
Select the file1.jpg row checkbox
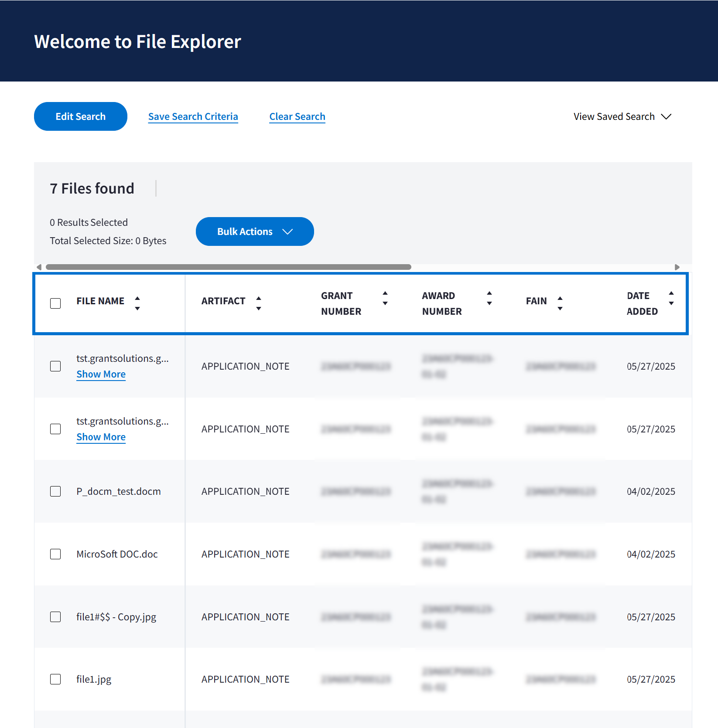[x=55, y=679]
